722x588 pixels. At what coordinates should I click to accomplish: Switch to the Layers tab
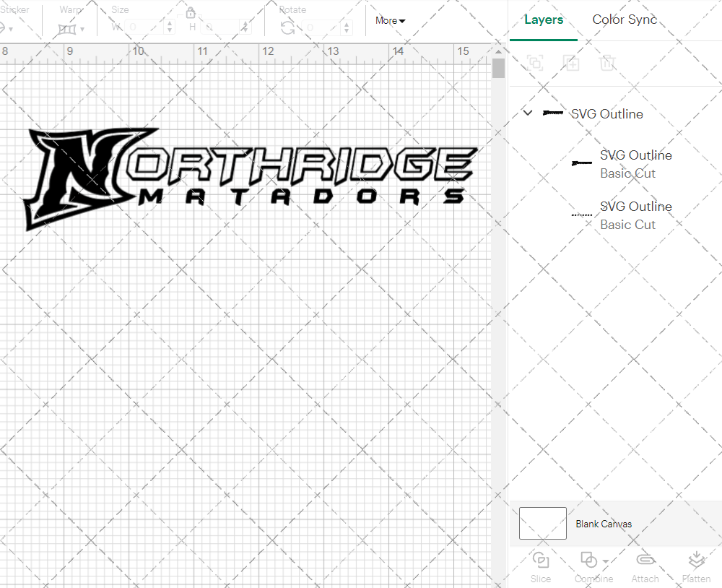click(x=544, y=20)
